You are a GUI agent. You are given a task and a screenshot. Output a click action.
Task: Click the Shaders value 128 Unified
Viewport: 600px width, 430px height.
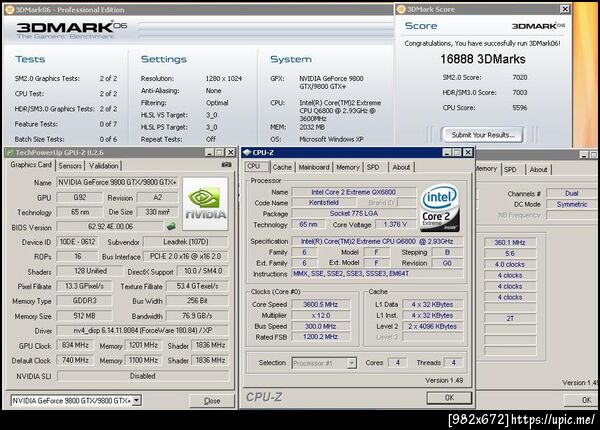(x=90, y=271)
